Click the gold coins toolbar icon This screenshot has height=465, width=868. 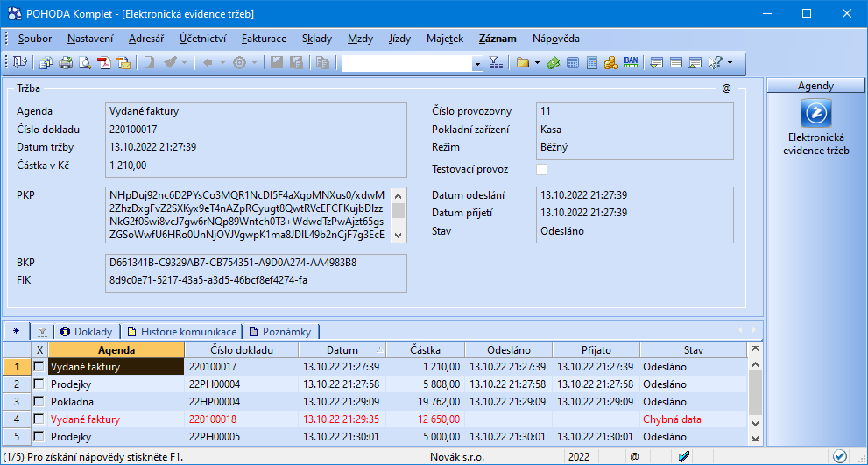611,62
